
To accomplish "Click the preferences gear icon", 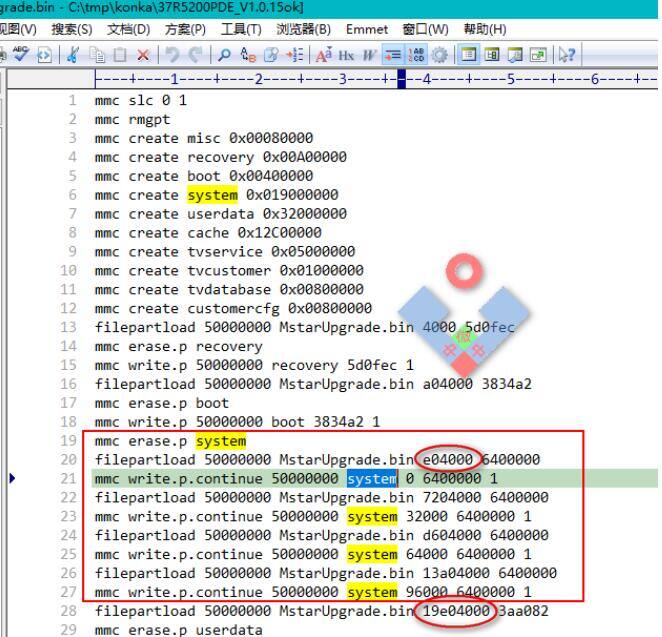I will point(437,54).
